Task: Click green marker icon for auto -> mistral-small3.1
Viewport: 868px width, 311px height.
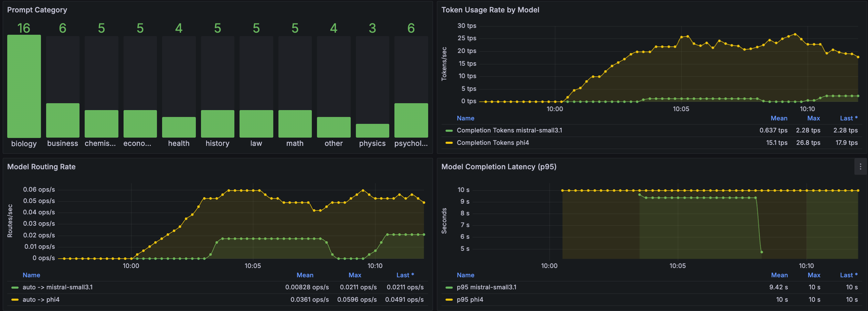Action: [x=15, y=287]
